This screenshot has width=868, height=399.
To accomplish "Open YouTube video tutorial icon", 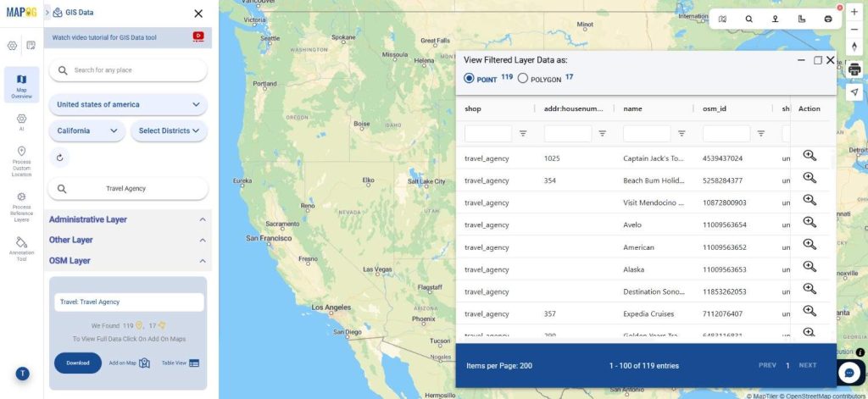I will (x=198, y=36).
